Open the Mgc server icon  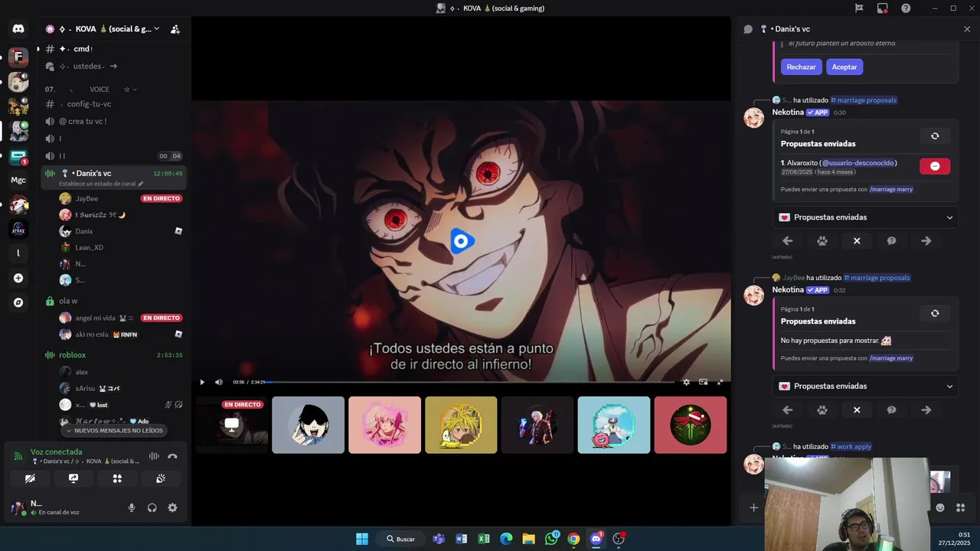click(18, 180)
